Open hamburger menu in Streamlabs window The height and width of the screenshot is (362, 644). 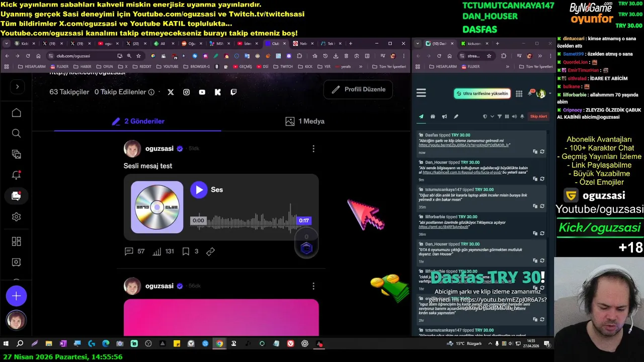(x=421, y=93)
